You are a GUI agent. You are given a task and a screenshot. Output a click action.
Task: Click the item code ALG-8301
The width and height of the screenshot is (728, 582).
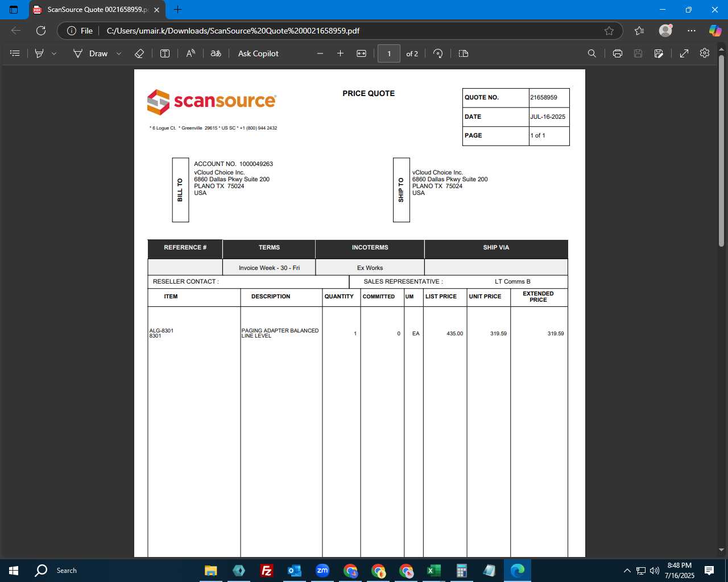[x=162, y=330]
